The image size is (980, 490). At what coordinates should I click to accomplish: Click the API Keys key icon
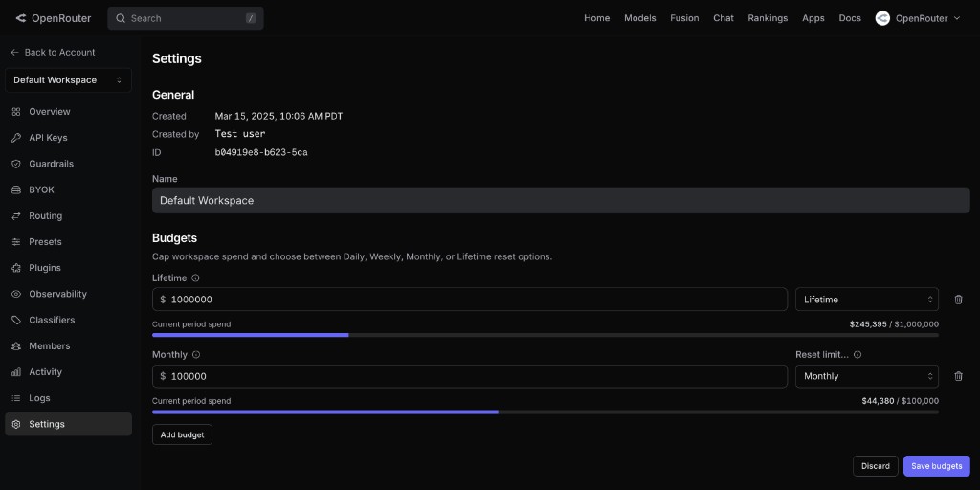16,138
